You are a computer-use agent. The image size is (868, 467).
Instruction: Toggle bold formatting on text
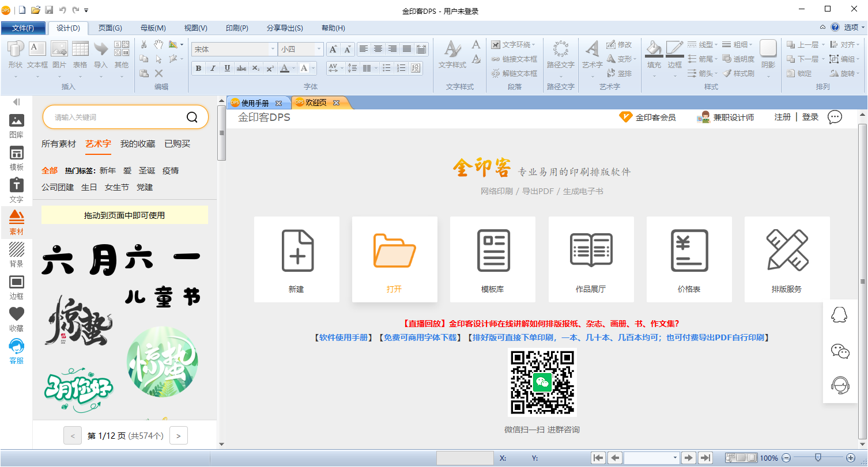click(198, 68)
